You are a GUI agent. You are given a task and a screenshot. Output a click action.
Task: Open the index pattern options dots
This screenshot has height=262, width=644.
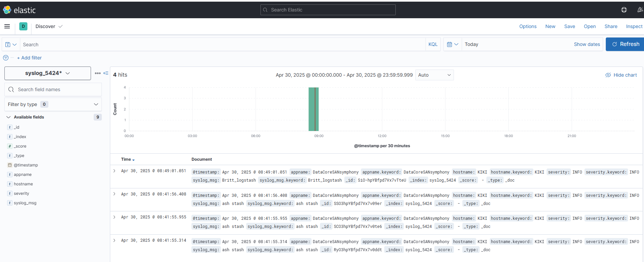tap(98, 73)
